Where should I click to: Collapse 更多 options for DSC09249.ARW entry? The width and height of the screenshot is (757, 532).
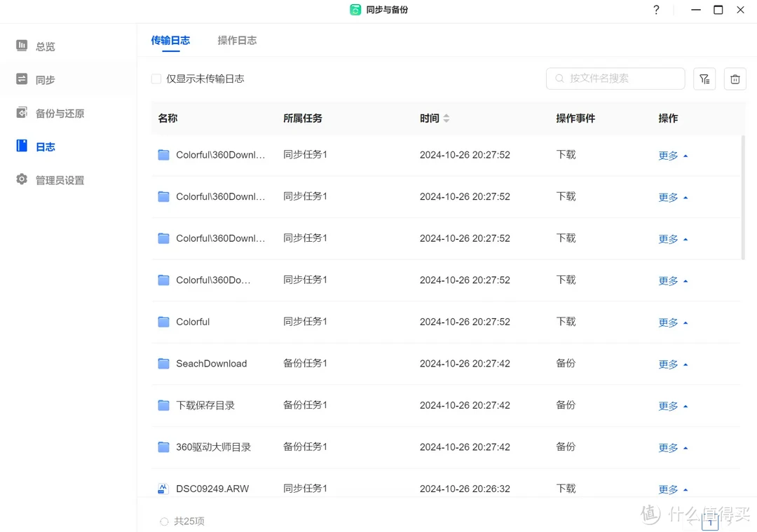pyautogui.click(x=671, y=489)
